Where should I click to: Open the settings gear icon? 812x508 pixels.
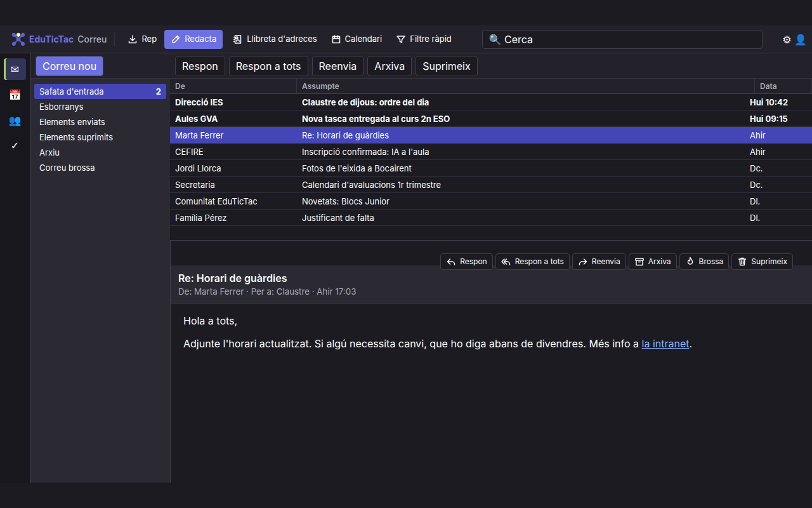click(787, 39)
